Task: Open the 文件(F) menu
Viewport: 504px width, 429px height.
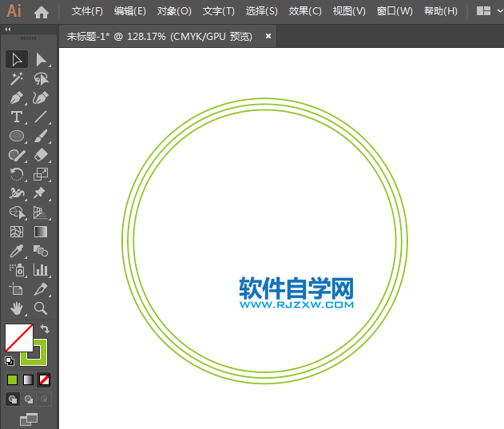Action: [x=87, y=11]
